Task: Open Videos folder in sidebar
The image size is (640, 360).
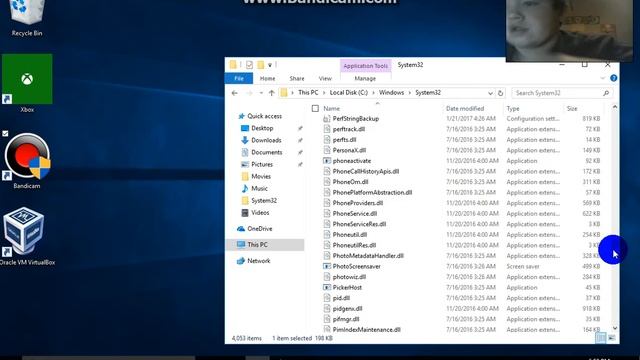Action: tap(256, 213)
